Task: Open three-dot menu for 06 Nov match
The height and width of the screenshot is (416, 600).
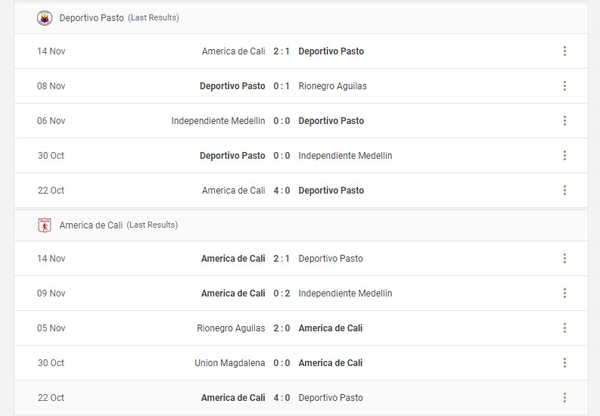Action: click(565, 121)
